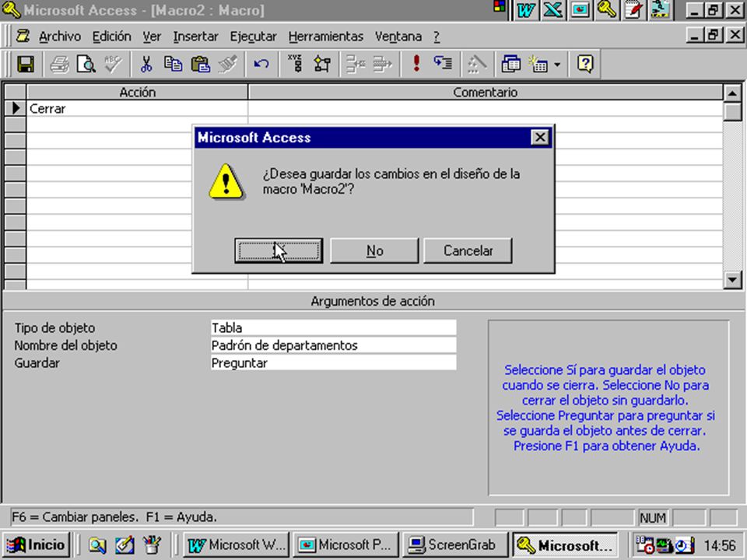The height and width of the screenshot is (560, 747).
Task: Open the Archivo menu
Action: [x=60, y=37]
